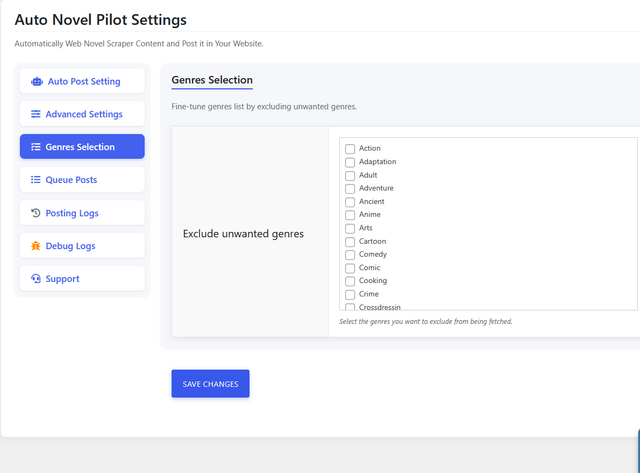640x473 pixels.
Task: Click the Genres Selection section heading
Action: coord(212,80)
